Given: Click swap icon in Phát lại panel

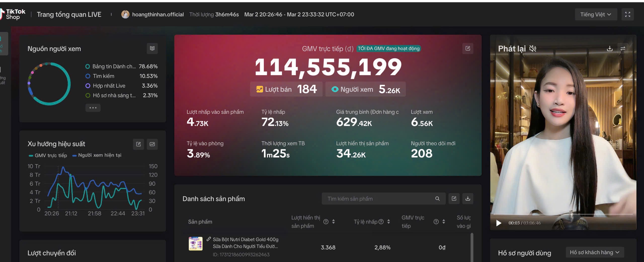Looking at the screenshot, I should [x=623, y=49].
